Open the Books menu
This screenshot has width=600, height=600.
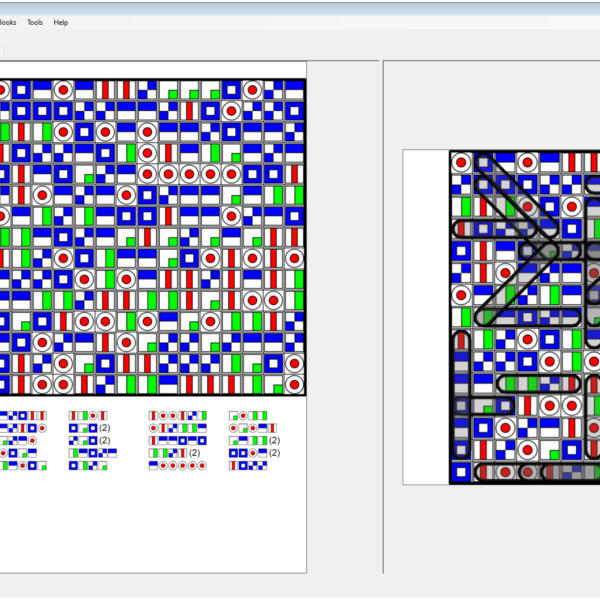click(x=8, y=22)
